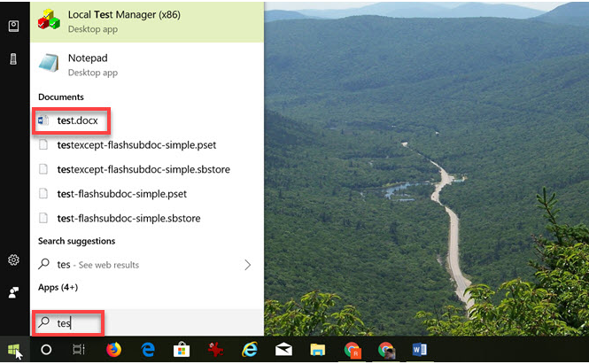Open Microsoft Store taskbar icon
This screenshot has width=589, height=364.
tap(182, 349)
